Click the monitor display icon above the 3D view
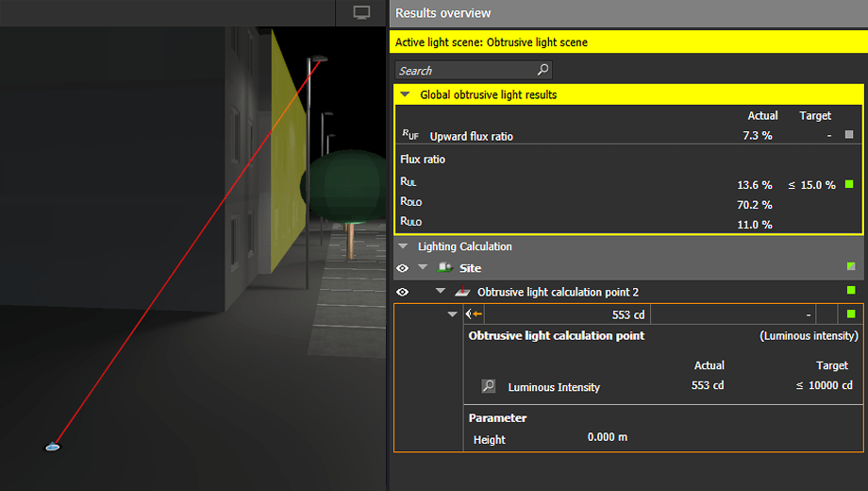Image resolution: width=868 pixels, height=491 pixels. pos(361,12)
